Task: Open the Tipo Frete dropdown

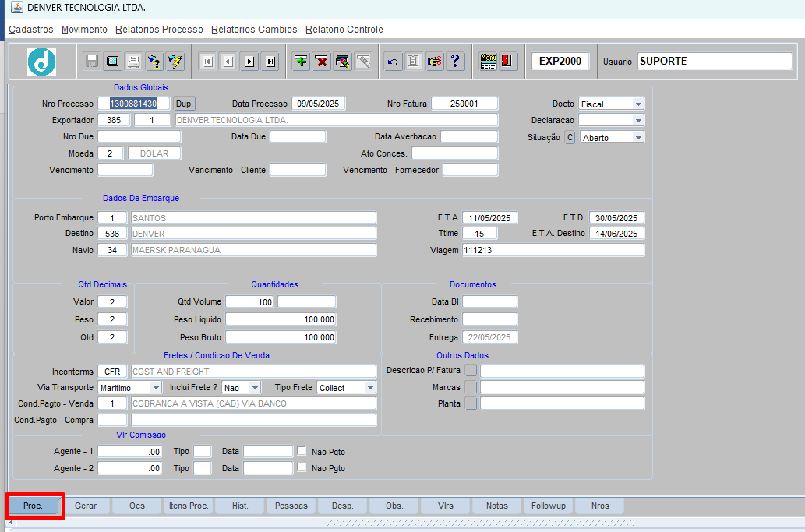Action: 369,388
